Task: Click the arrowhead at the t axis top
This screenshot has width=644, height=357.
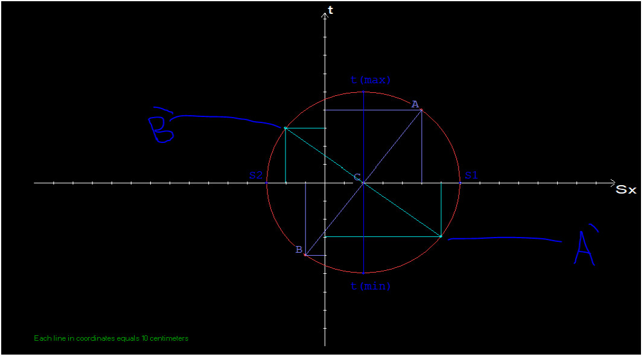Action: tap(325, 16)
